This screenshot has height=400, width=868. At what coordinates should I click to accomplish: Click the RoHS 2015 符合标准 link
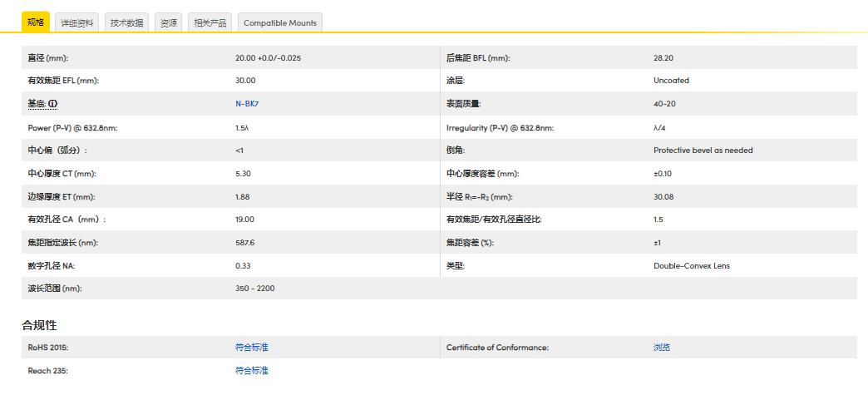click(252, 348)
